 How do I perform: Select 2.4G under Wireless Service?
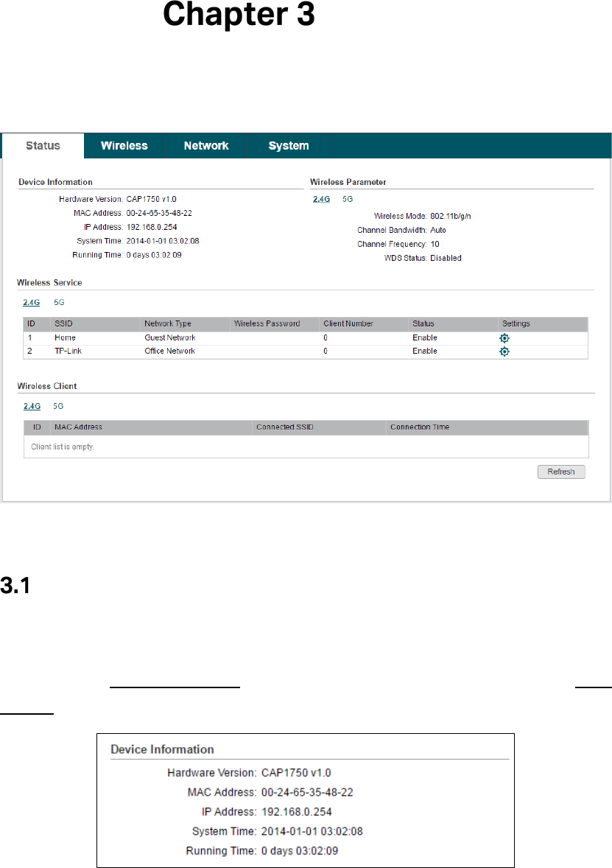tap(32, 302)
